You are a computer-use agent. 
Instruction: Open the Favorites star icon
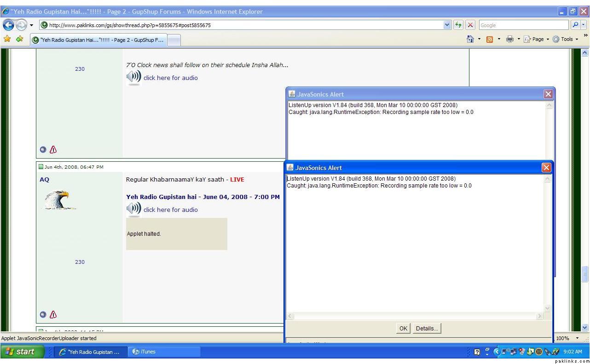(x=7, y=40)
